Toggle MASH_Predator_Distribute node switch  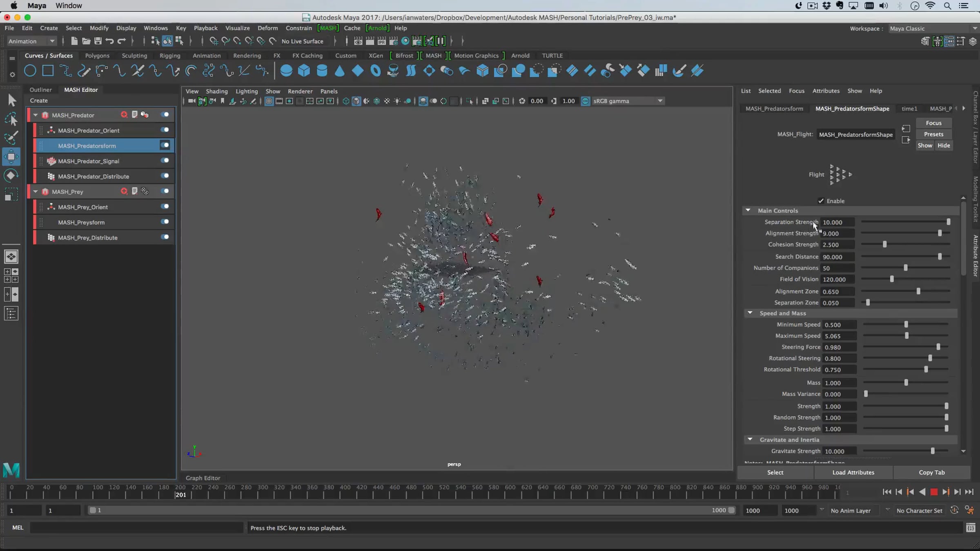(x=165, y=176)
